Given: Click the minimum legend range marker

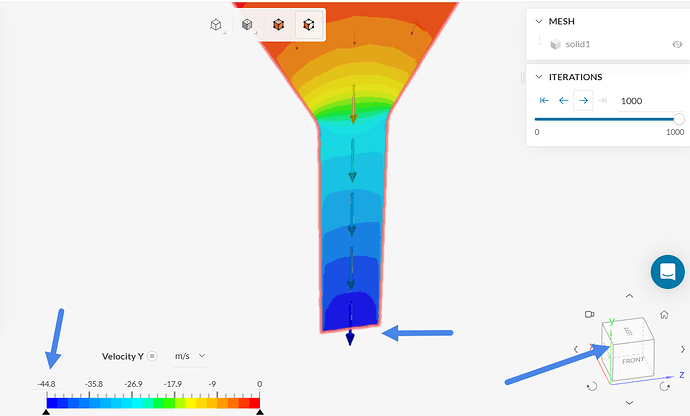Looking at the screenshot, I should [x=46, y=412].
